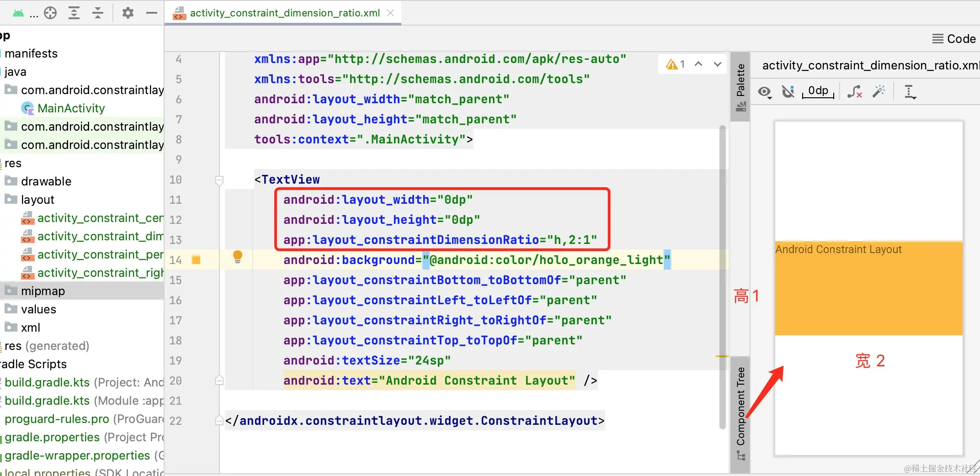Viewport: 980px width, 476px height.
Task: Open the activity_constraint_cer layout file
Action: [101, 218]
